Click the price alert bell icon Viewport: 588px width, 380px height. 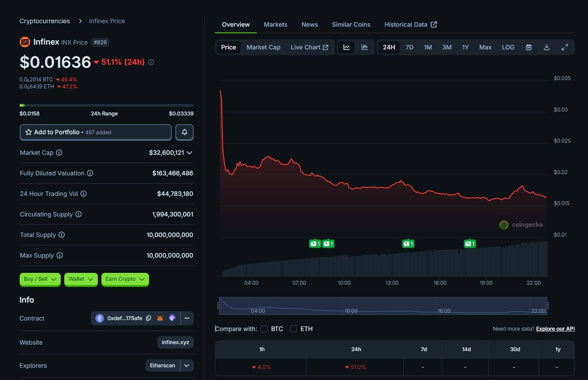click(184, 132)
